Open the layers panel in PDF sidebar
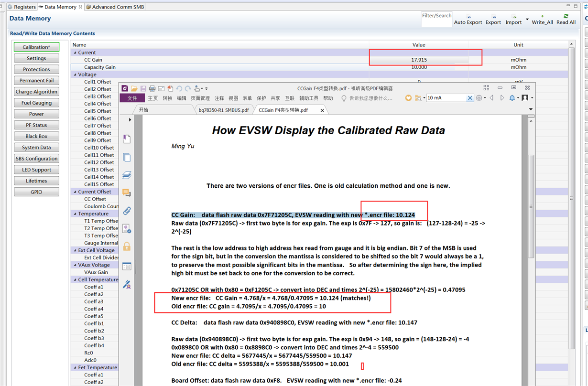Screen dimensions: 588x386 [127, 175]
